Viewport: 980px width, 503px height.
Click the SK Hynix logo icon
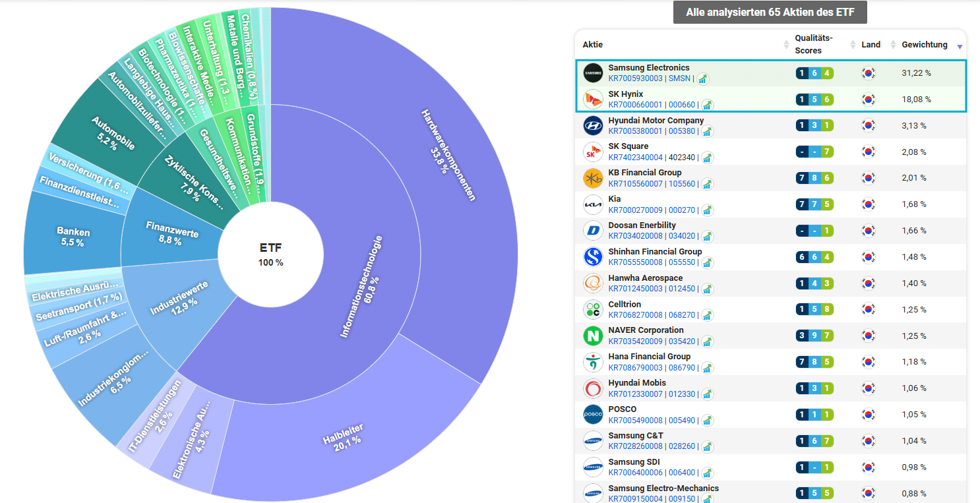(x=593, y=100)
